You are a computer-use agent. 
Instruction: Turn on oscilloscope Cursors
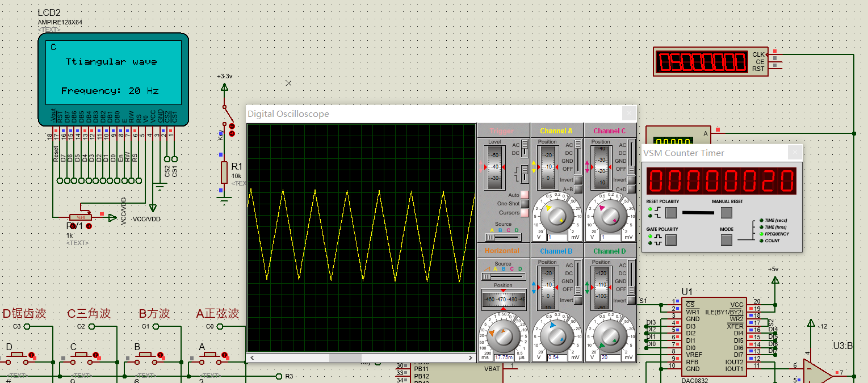525,213
